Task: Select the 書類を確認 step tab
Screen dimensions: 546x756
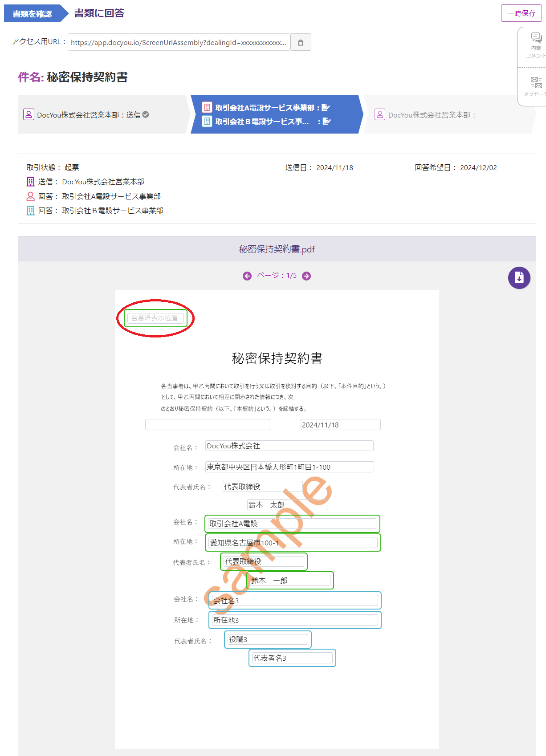Action: [x=36, y=13]
